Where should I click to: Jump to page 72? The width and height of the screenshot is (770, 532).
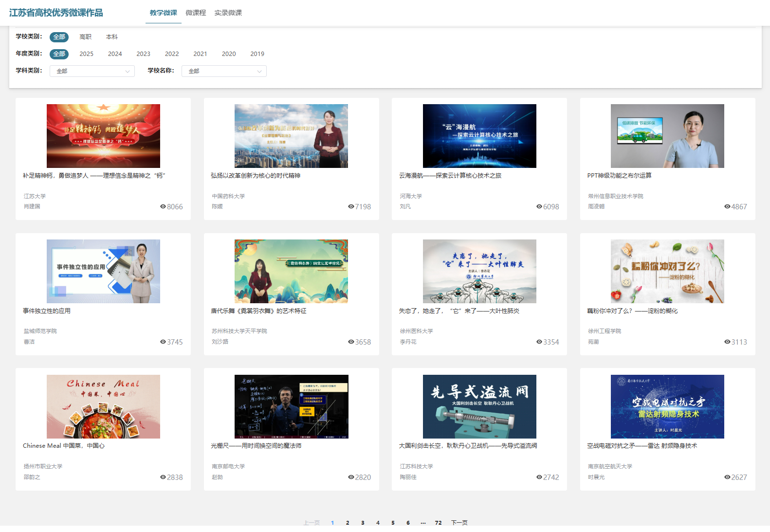click(x=438, y=523)
